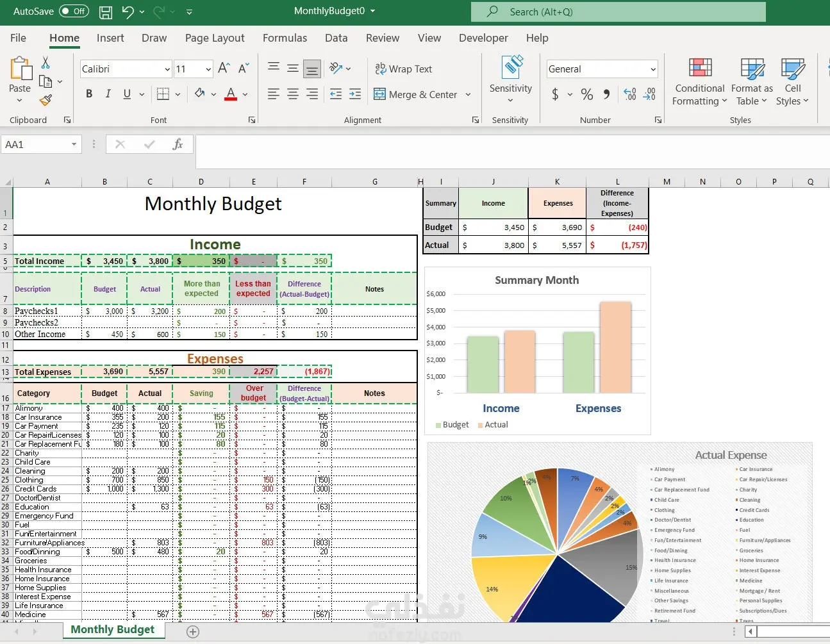Click the Increase Font Size icon
This screenshot has width=830, height=644.
click(x=224, y=69)
